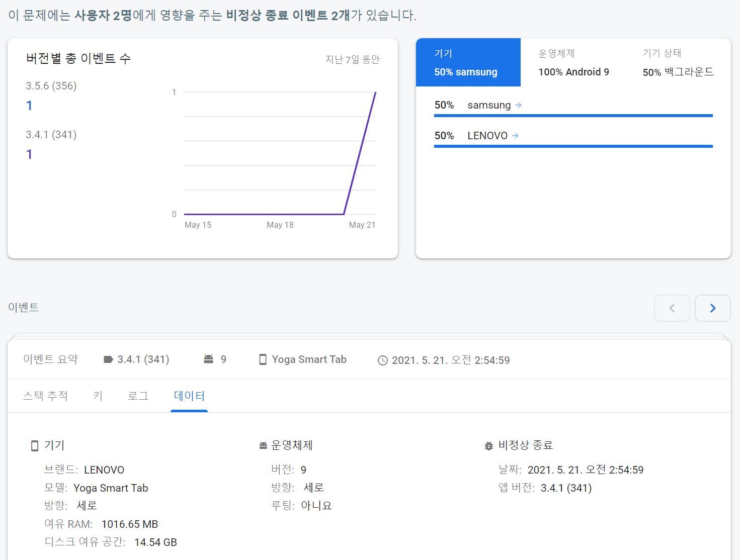The height and width of the screenshot is (560, 740).
Task: Click the previous event arrow button
Action: click(672, 308)
